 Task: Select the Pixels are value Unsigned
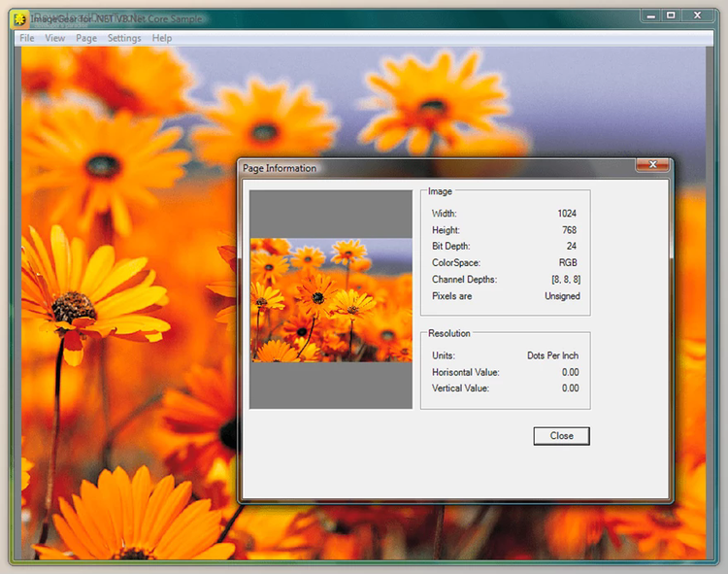point(562,296)
